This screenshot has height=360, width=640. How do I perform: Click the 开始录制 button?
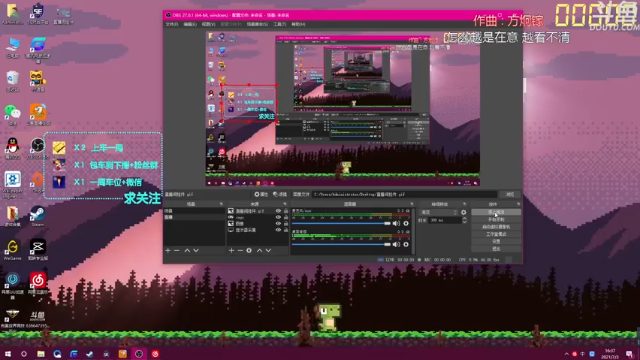[x=496, y=220]
